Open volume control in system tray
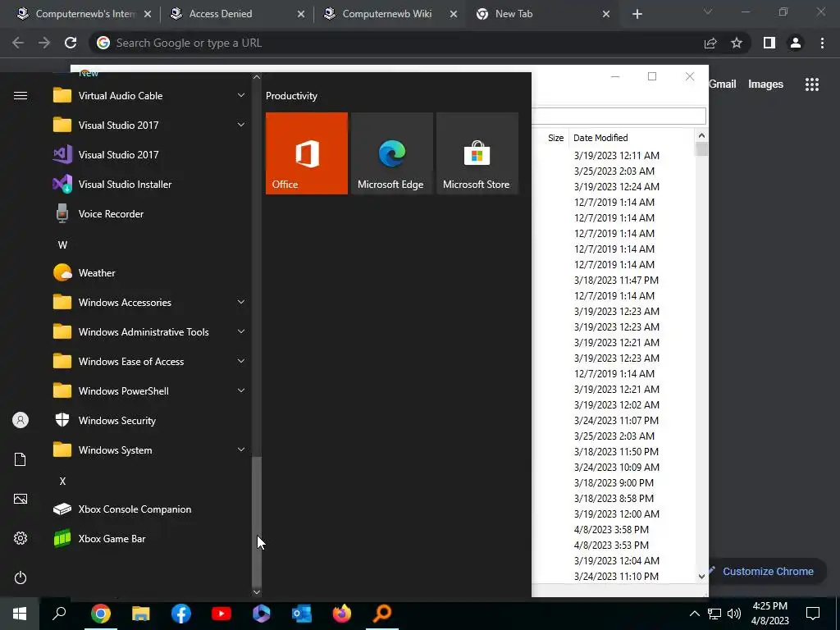 pyautogui.click(x=734, y=614)
